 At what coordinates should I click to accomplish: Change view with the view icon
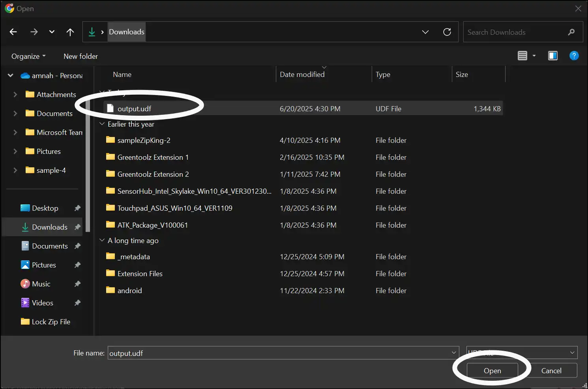tap(522, 56)
